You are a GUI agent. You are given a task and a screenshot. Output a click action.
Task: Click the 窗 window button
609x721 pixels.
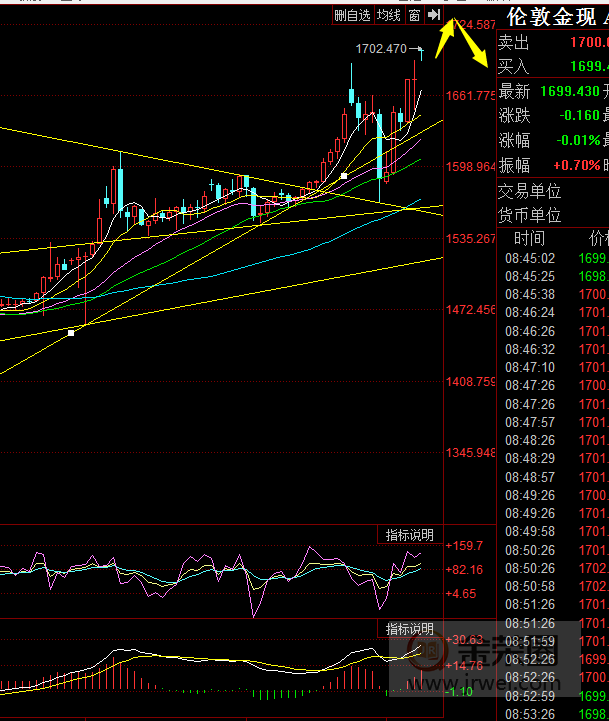pyautogui.click(x=413, y=15)
